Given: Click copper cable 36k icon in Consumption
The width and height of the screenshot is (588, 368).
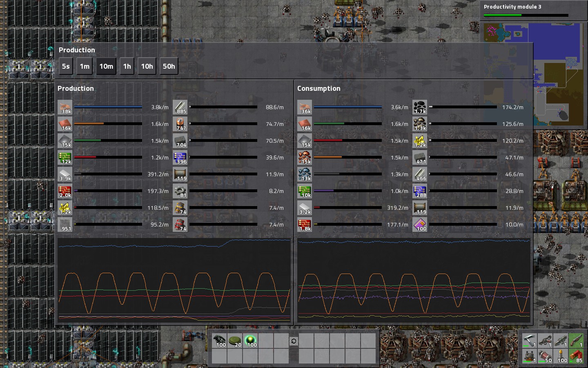Looking at the screenshot, I should point(305,107).
